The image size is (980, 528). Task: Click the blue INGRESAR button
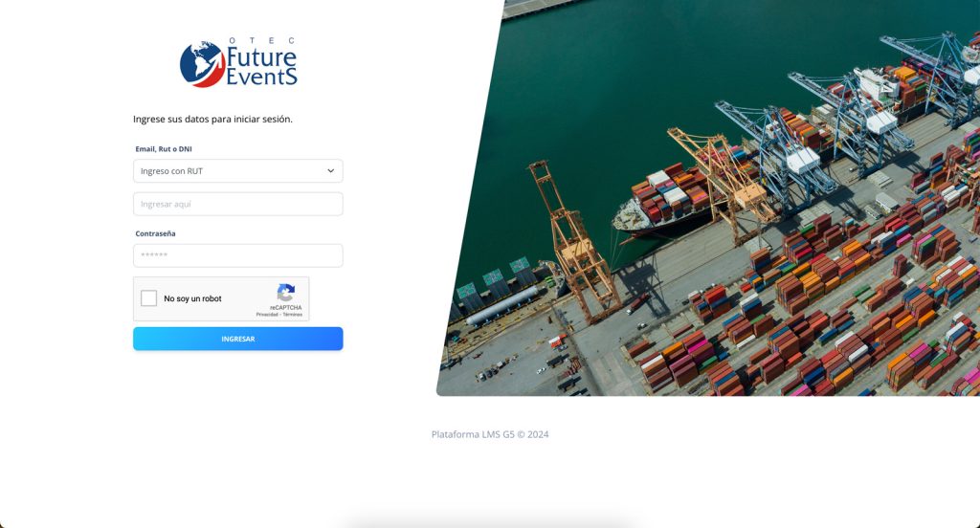coord(238,339)
